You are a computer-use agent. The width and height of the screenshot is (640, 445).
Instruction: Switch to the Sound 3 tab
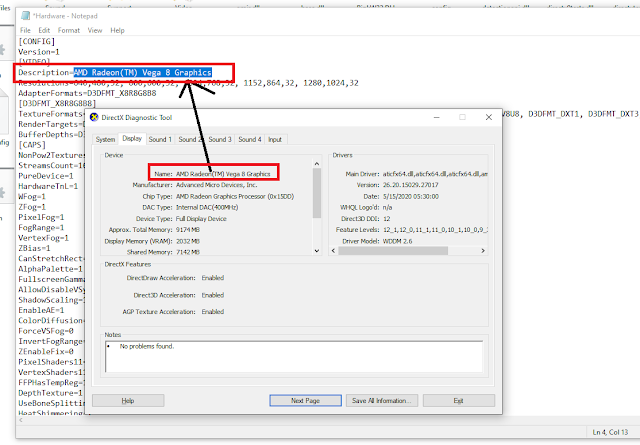pyautogui.click(x=220, y=139)
